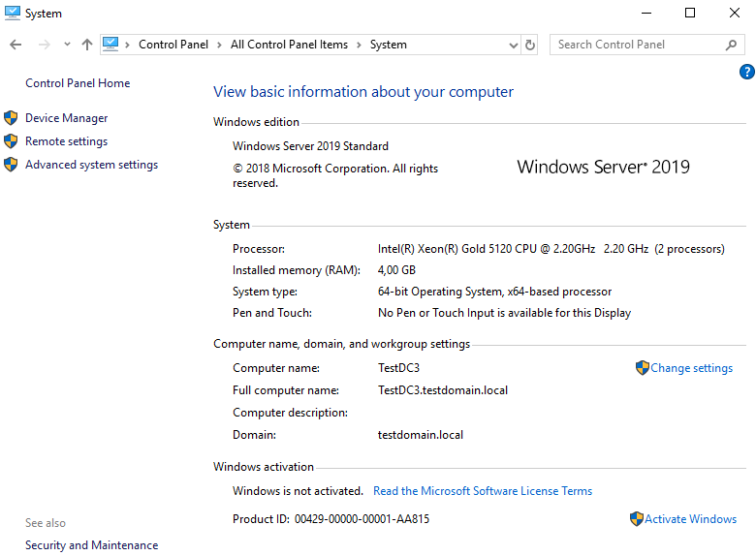The width and height of the screenshot is (756, 556).
Task: Open Control Panel Home
Action: [78, 83]
